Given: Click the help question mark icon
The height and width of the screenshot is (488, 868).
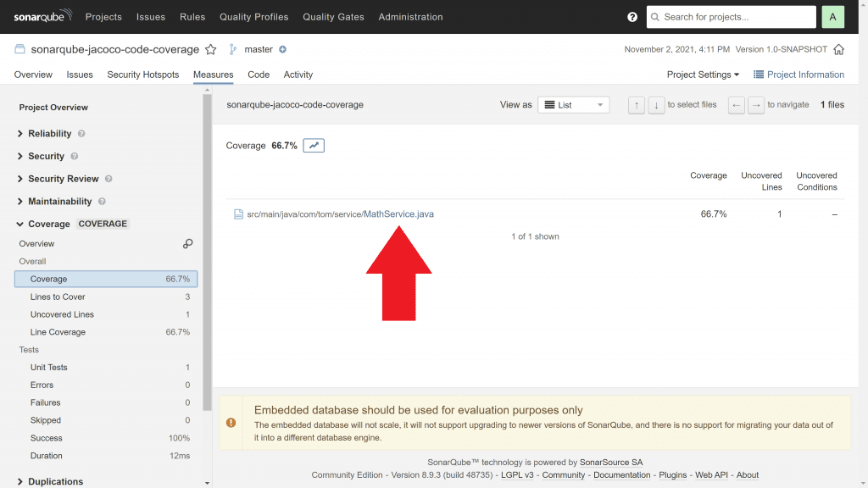Looking at the screenshot, I should [632, 17].
